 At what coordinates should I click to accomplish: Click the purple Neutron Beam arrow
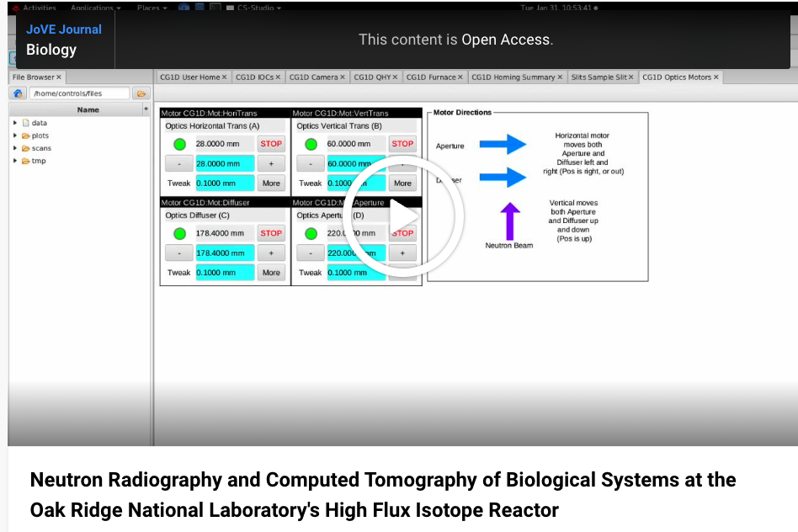tap(510, 221)
